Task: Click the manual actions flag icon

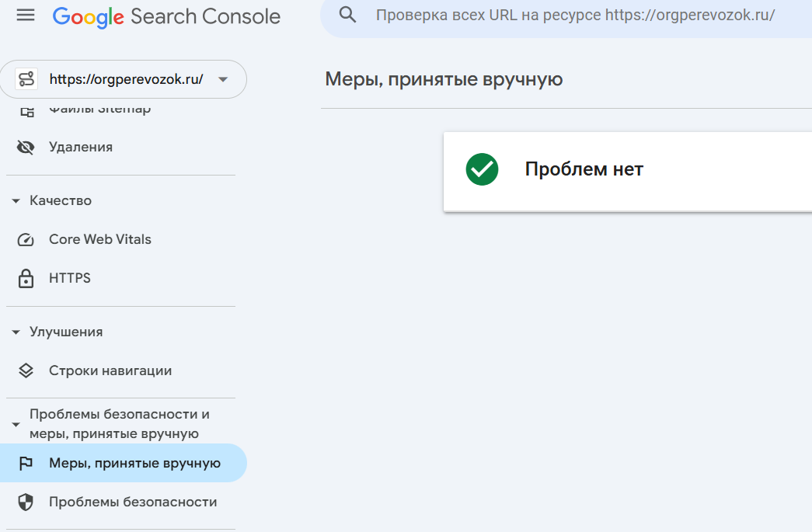Action: click(26, 464)
